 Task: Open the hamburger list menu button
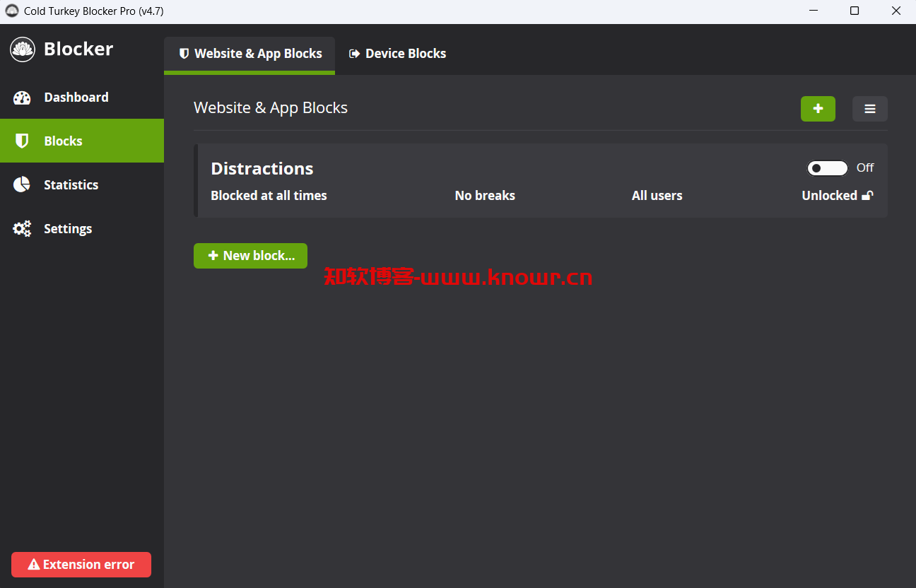click(x=870, y=109)
